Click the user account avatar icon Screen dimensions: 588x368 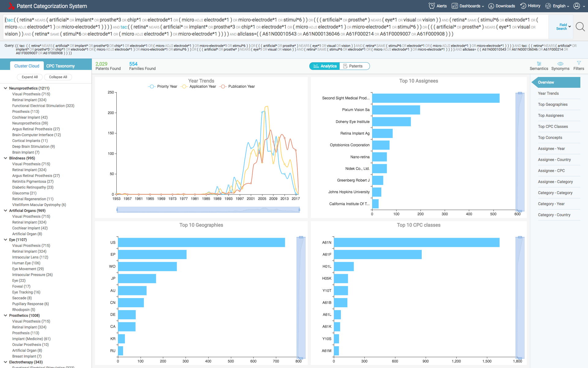point(577,6)
